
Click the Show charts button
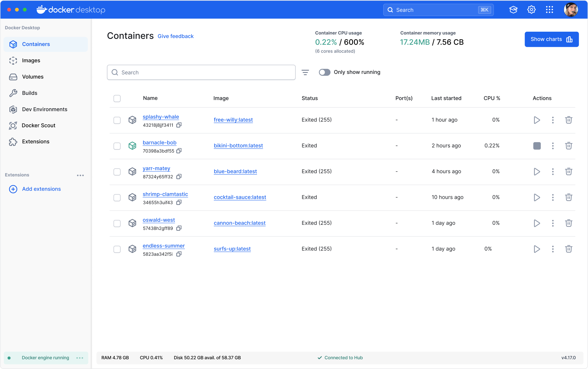(551, 39)
